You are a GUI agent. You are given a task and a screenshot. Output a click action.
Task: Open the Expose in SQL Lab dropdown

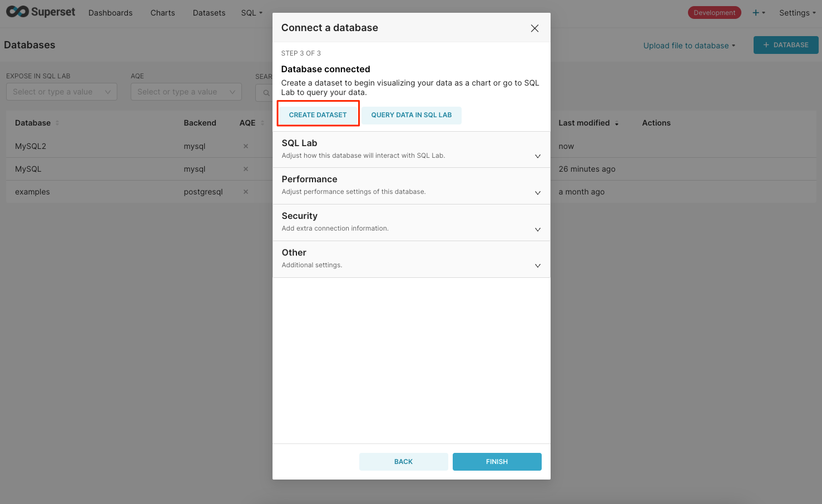pos(61,92)
